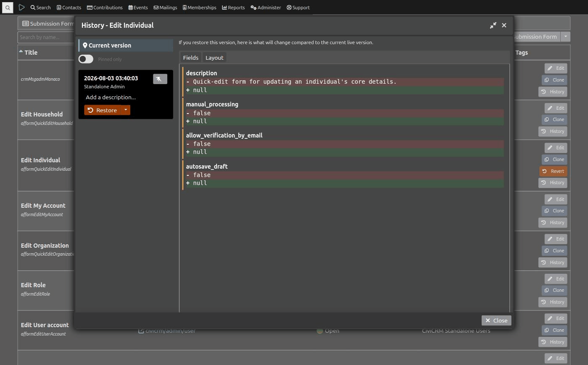
Task: Revert the Edit Individual form
Action: [x=554, y=171]
